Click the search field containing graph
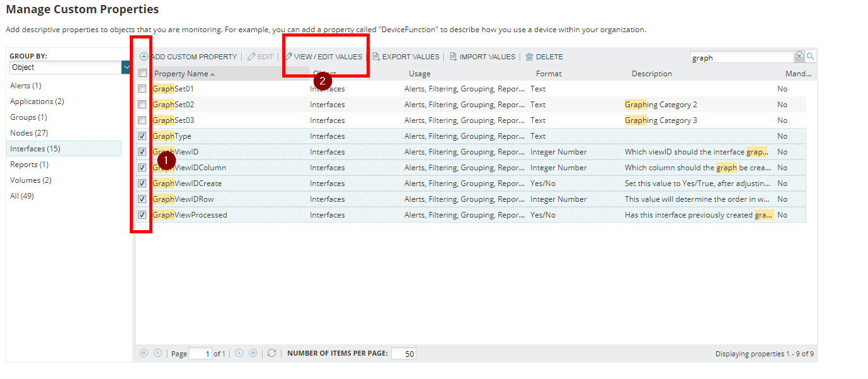868x379 pixels. point(741,57)
